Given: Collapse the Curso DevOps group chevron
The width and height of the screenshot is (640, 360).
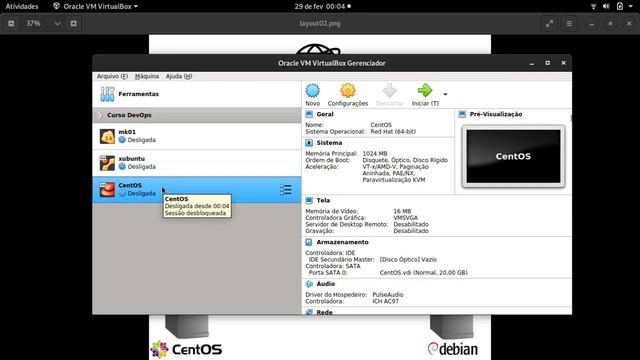Looking at the screenshot, I should pyautogui.click(x=100, y=115).
